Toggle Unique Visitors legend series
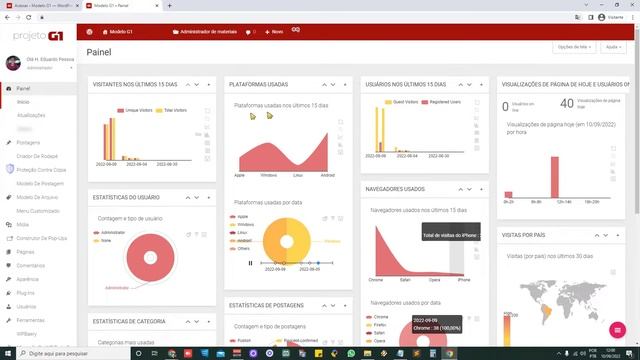 (x=135, y=110)
